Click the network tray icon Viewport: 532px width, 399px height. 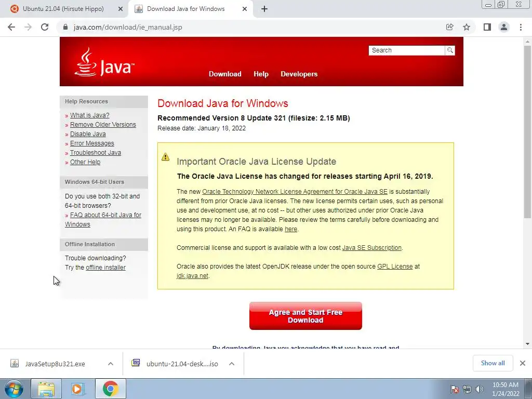[467, 389]
